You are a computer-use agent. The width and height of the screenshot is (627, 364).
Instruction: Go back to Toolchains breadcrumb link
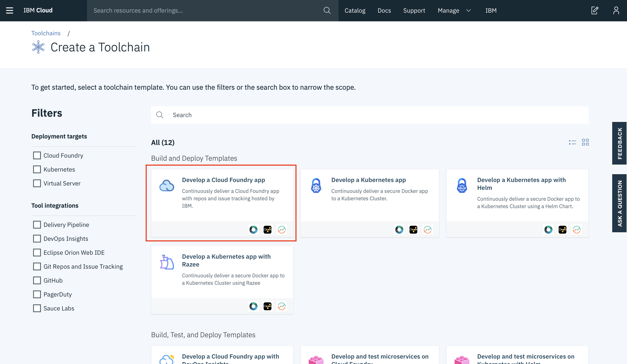tap(46, 33)
